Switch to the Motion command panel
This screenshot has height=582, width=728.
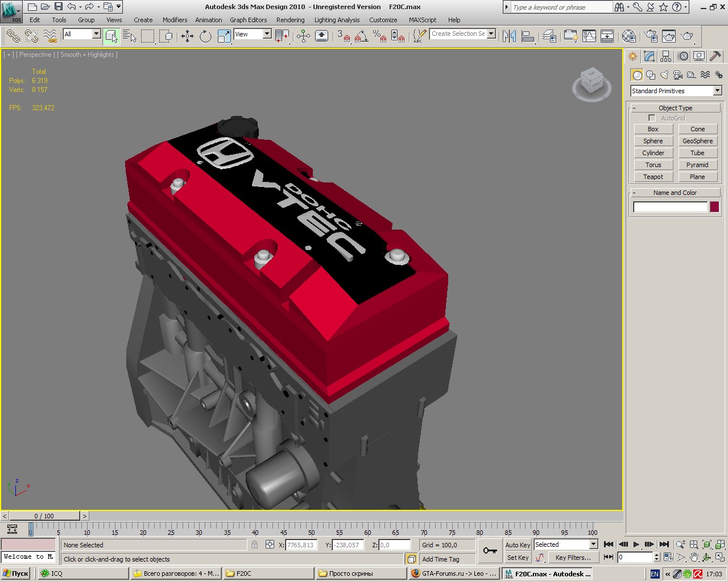tap(683, 56)
